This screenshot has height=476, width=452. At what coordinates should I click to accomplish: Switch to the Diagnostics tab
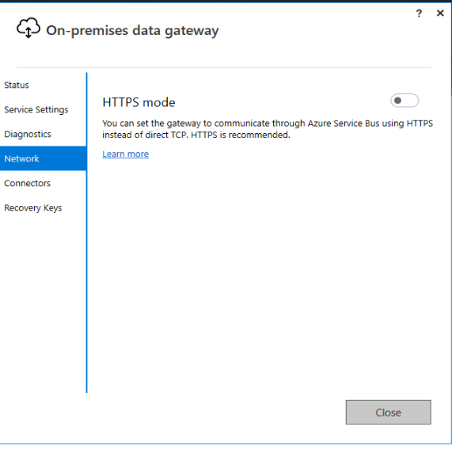pos(28,134)
